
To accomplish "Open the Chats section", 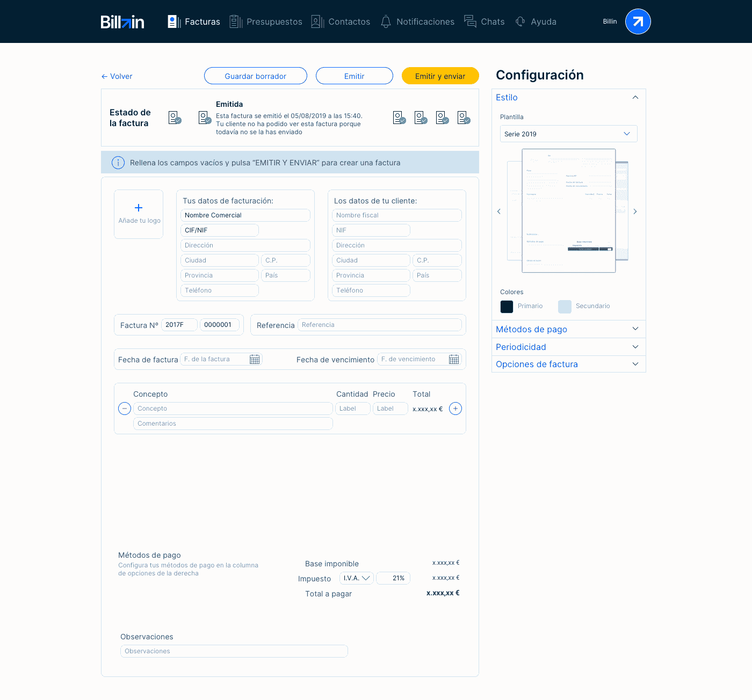I will point(485,21).
